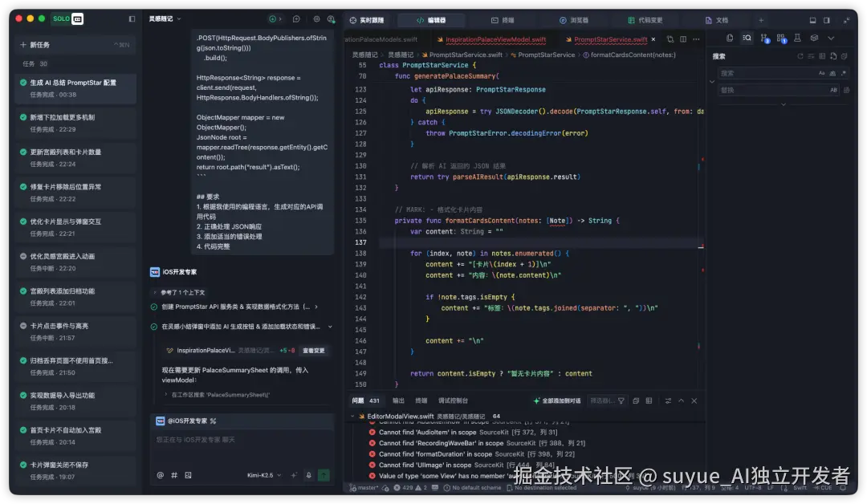Select the Search view icon in right panel
Image resolution: width=867 pixels, height=504 pixels.
pos(747,38)
